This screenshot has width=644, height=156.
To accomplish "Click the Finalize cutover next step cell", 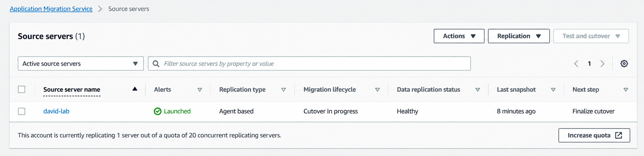I will click(594, 111).
